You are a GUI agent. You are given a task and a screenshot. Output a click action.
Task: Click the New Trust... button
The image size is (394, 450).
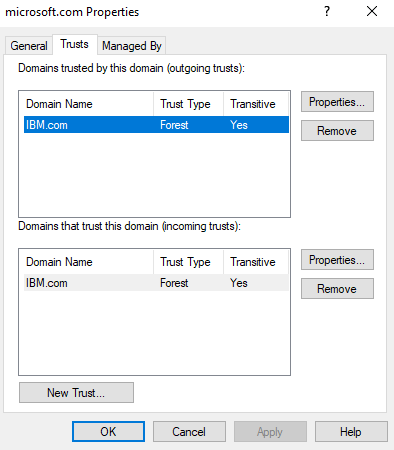76,393
